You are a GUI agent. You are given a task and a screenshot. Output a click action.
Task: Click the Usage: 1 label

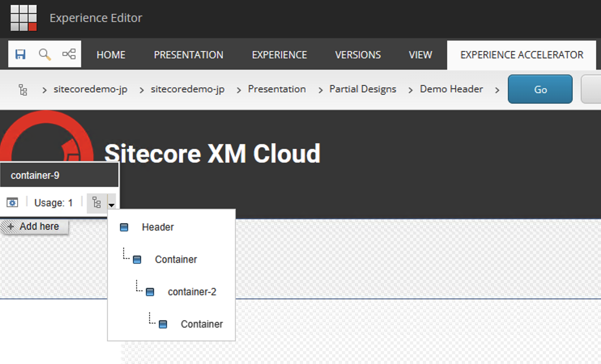53,203
